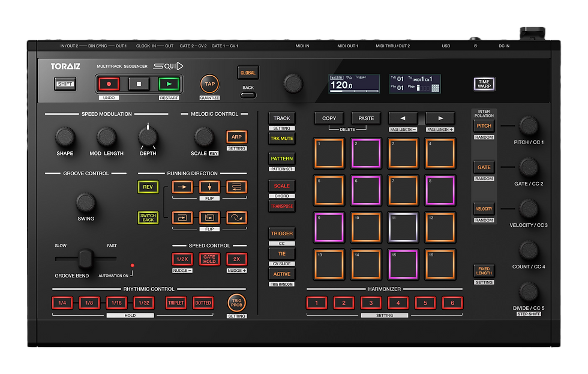Select the PATTERN mode button
The width and height of the screenshot is (588, 374).
[281, 158]
